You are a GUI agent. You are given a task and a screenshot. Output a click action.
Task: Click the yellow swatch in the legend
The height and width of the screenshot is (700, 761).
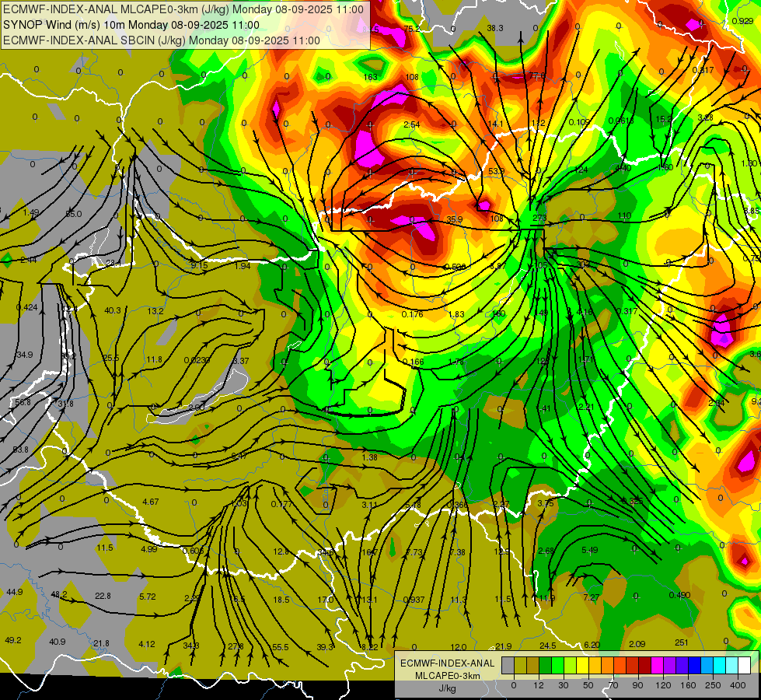click(583, 665)
